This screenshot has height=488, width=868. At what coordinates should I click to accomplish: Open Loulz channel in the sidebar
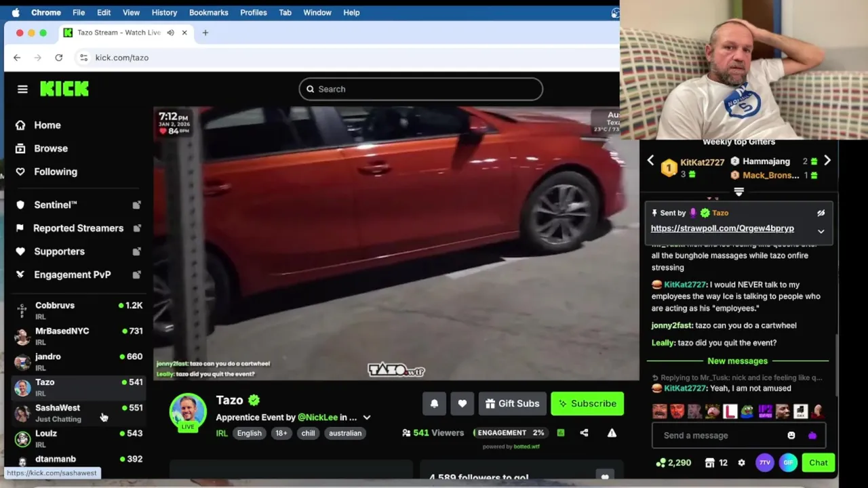click(79, 439)
